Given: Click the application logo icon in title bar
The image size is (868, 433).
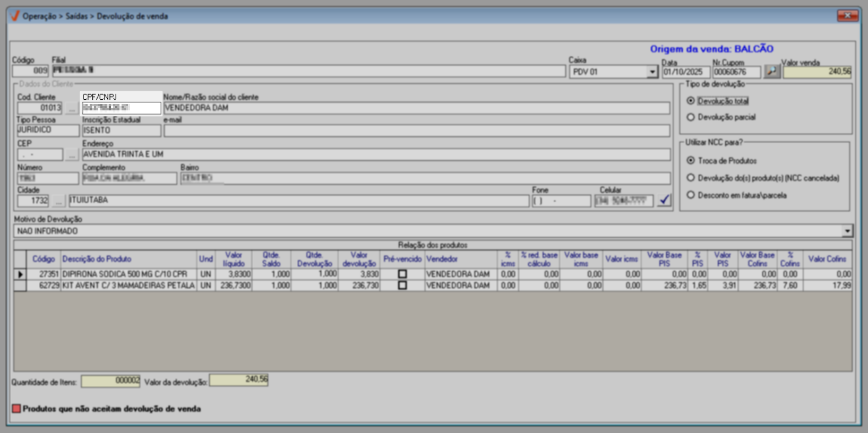Looking at the screenshot, I should (15, 16).
